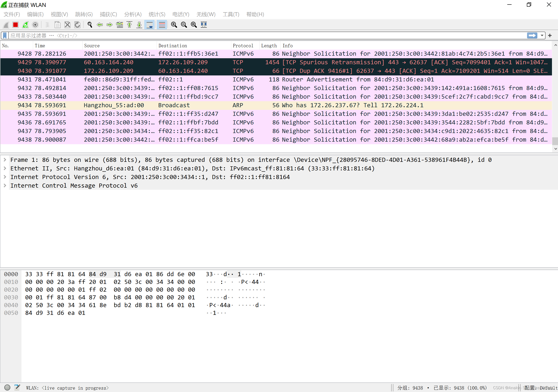Viewport: 558px width, 392px height.
Task: Click the expert information status circle
Action: coord(7,387)
